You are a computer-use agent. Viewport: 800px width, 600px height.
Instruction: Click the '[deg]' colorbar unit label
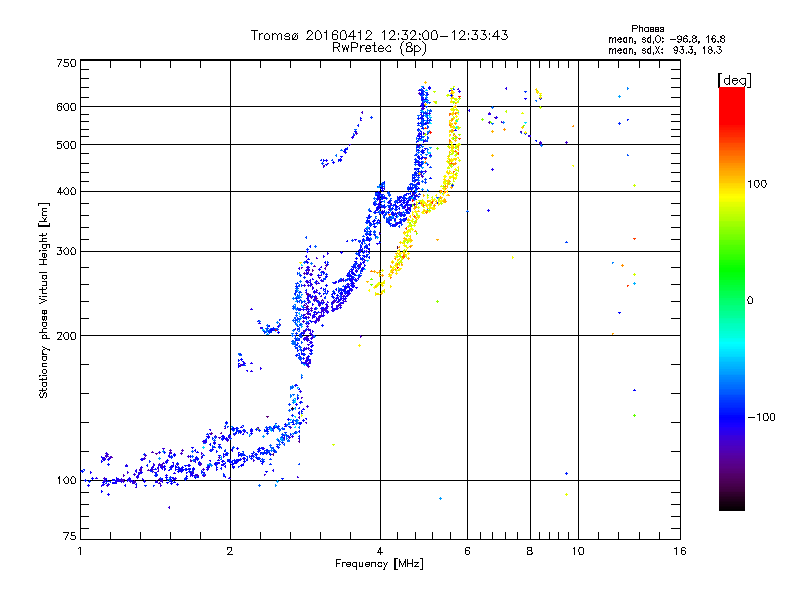[734, 80]
